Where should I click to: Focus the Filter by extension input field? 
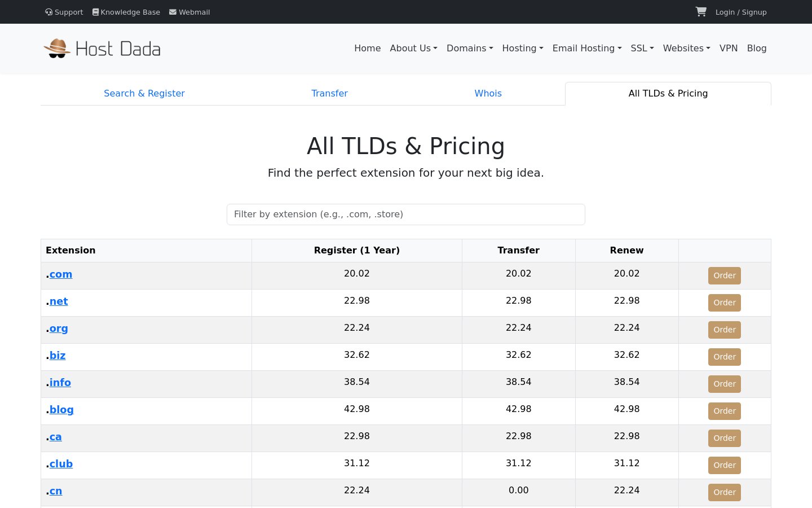pyautogui.click(x=406, y=214)
